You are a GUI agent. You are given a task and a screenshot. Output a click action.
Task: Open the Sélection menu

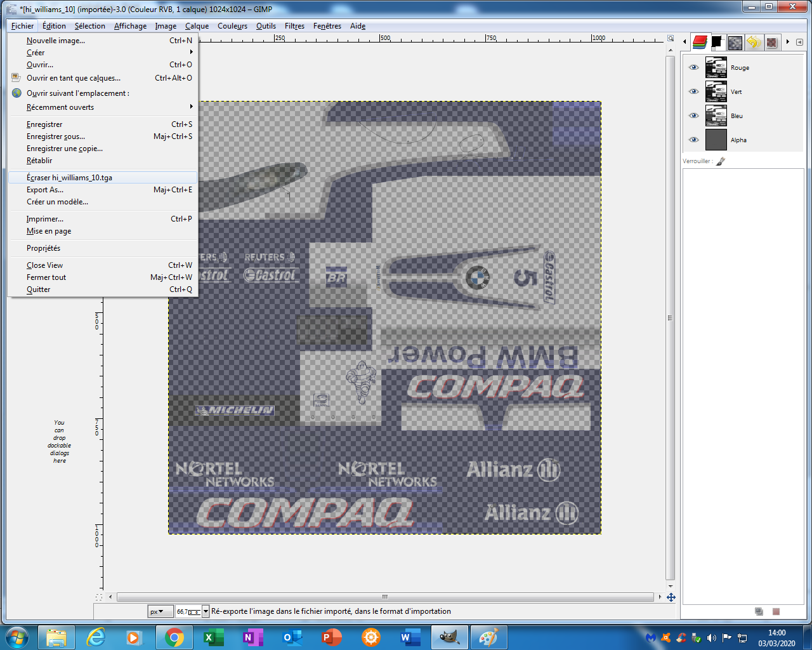90,26
